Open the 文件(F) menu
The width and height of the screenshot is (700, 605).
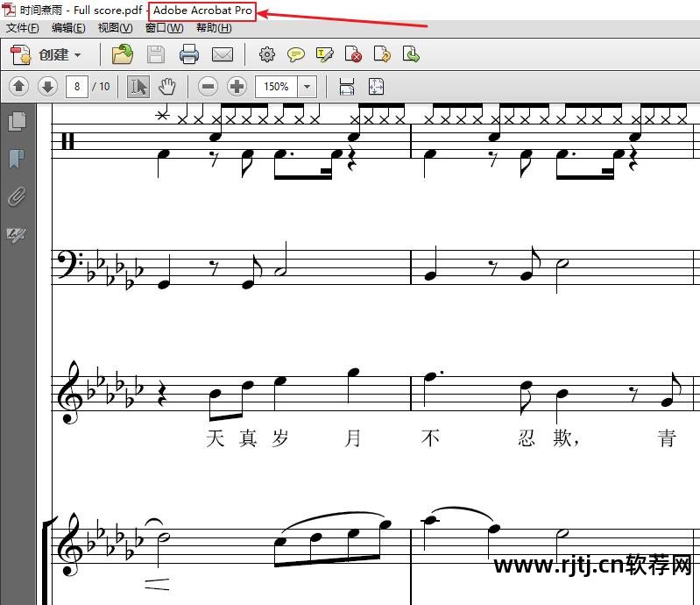22,28
